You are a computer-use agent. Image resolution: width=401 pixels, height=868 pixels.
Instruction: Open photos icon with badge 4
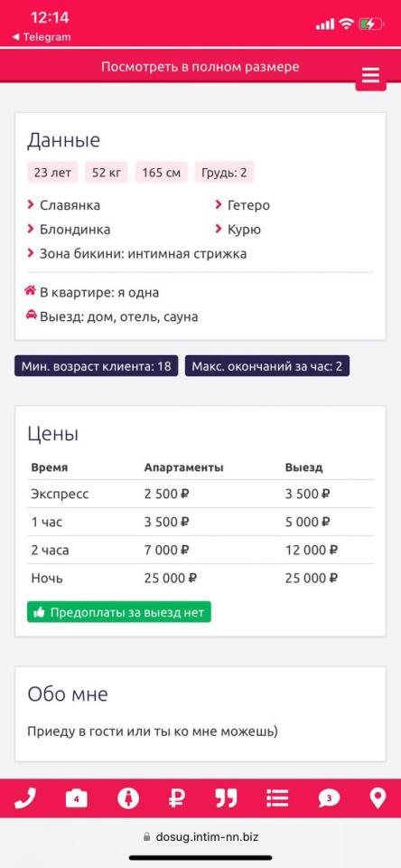(x=77, y=798)
